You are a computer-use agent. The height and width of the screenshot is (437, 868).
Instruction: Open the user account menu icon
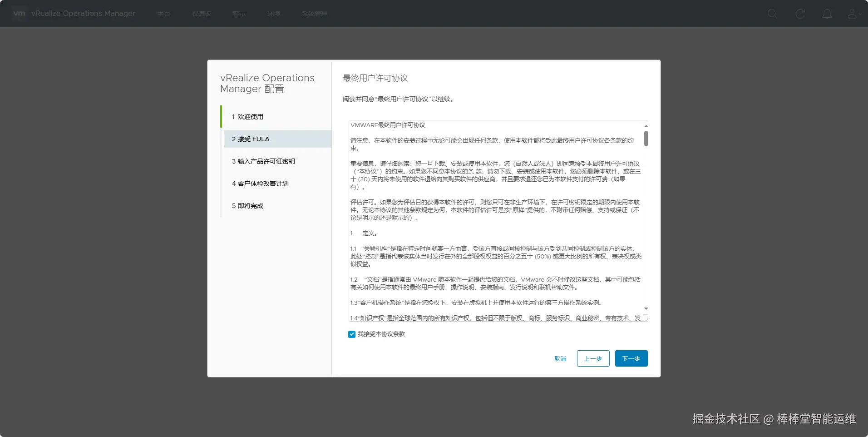pos(853,14)
